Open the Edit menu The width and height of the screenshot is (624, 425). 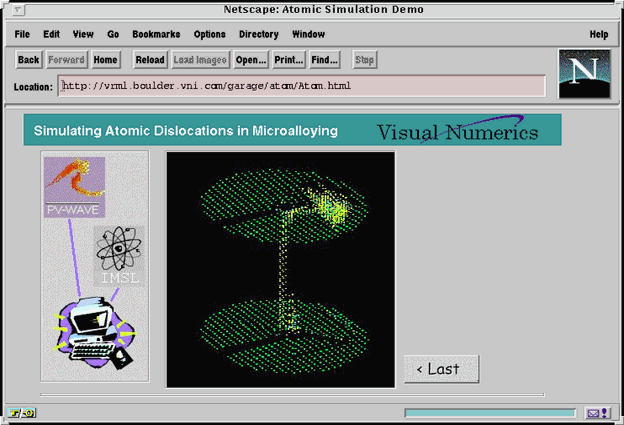[x=51, y=34]
